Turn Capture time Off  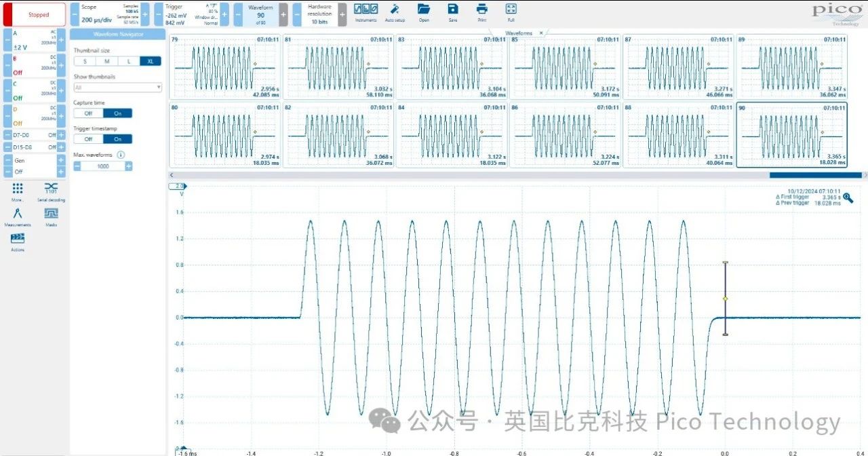(88, 113)
